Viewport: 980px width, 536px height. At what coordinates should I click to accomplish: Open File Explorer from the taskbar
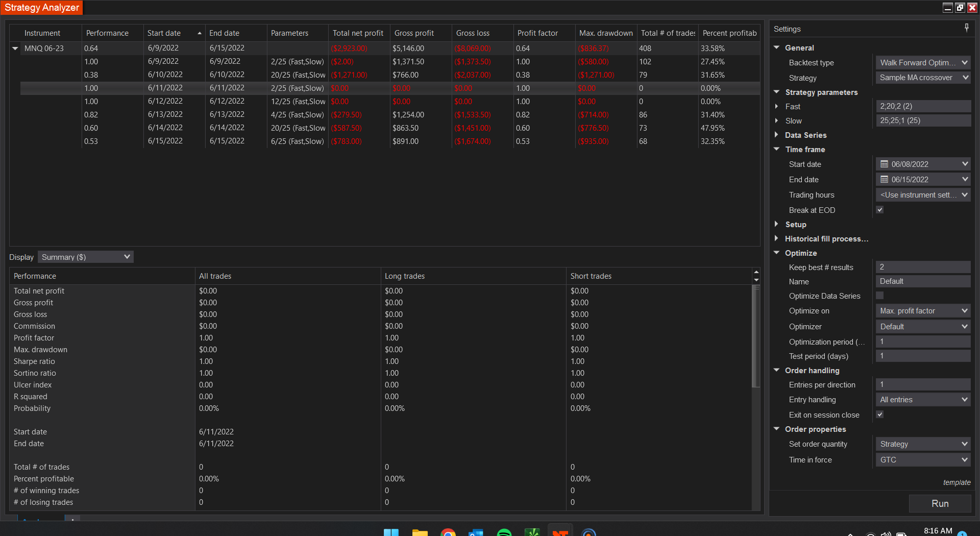pyautogui.click(x=420, y=532)
